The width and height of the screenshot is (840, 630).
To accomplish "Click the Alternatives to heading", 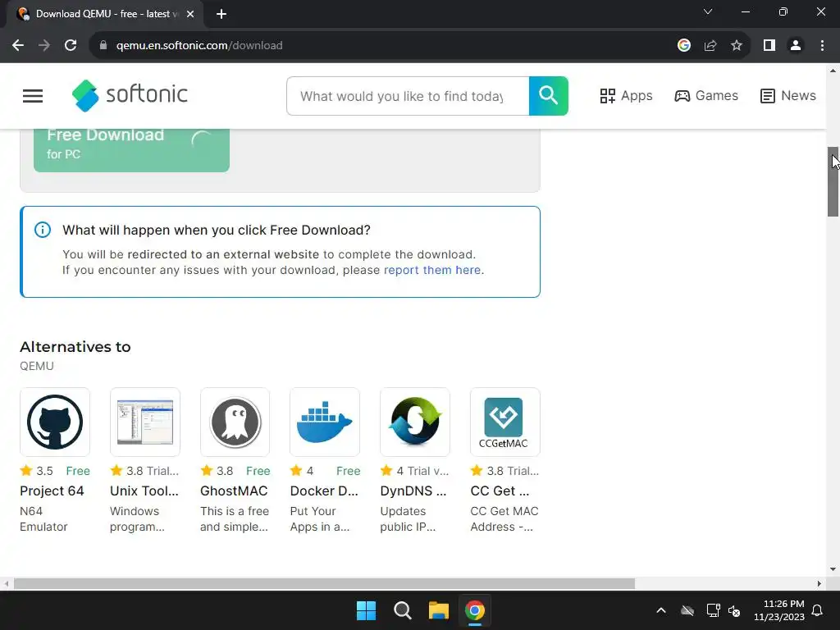I will click(x=75, y=347).
